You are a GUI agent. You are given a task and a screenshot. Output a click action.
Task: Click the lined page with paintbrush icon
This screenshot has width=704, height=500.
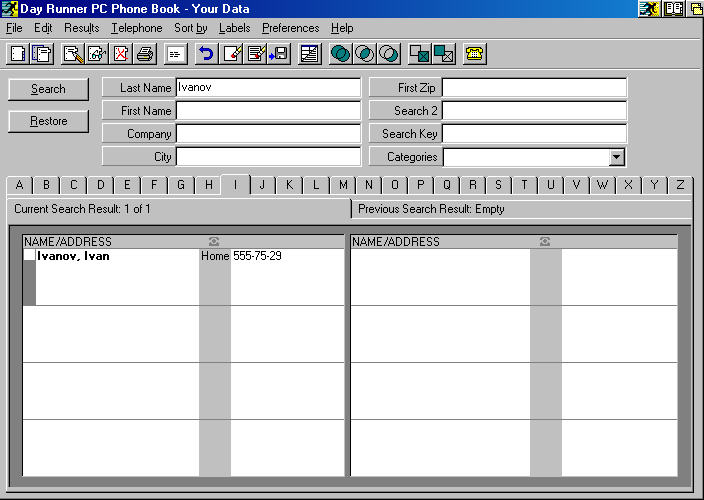[256, 54]
